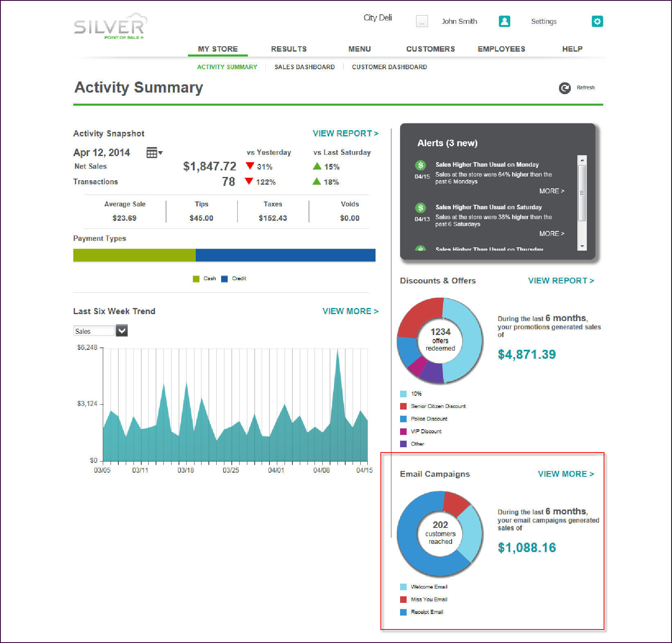
Task: Switch to the SALES DASHBOARD subtab
Action: [304, 67]
